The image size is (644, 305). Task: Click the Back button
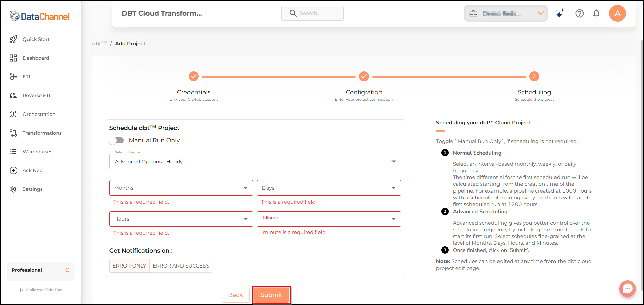tap(236, 295)
